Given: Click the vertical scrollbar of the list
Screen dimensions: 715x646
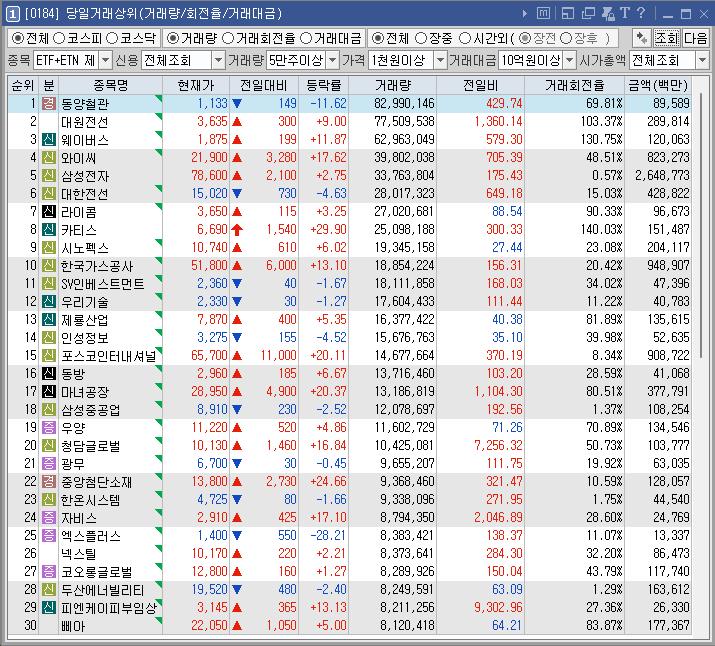Looking at the screenshot, I should coord(702,226).
